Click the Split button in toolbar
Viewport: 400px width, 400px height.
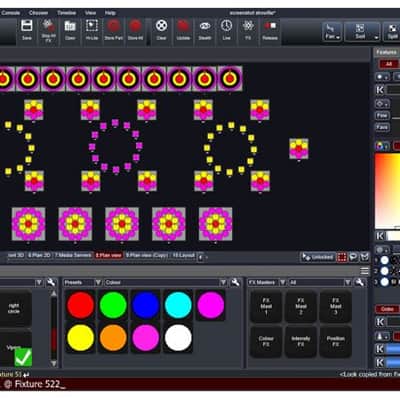click(x=393, y=32)
